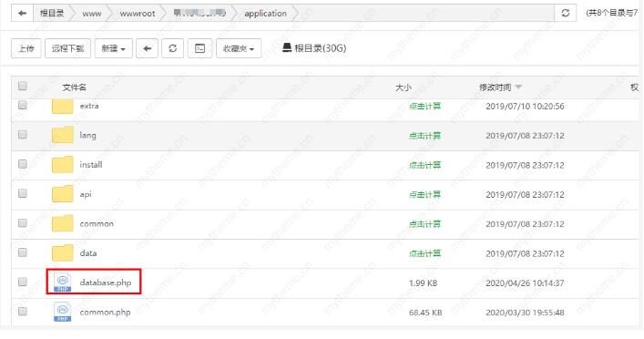Click 点击计算 for extra folder
This screenshot has width=644, height=339.
pyautogui.click(x=424, y=107)
